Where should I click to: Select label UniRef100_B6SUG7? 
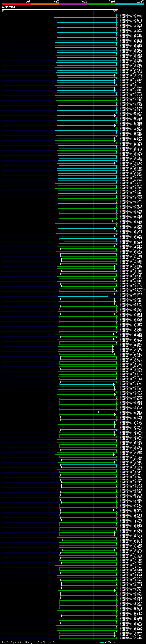(131, 113)
